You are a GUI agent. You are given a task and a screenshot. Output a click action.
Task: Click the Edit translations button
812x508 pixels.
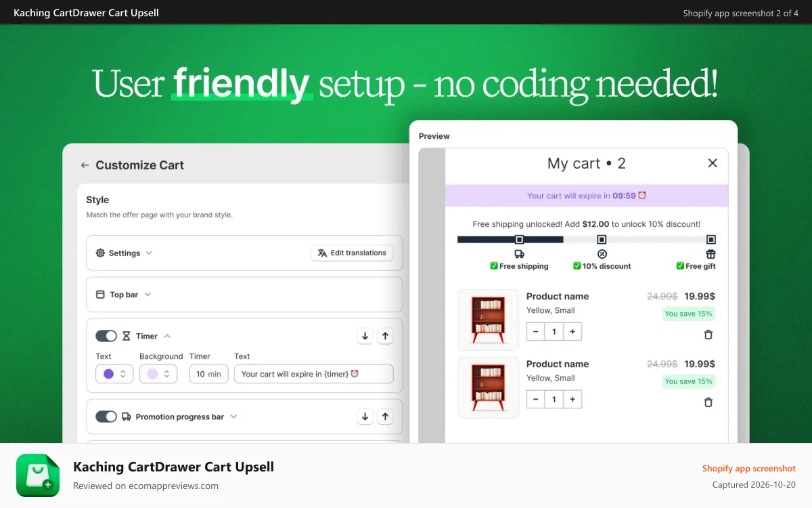pos(352,253)
